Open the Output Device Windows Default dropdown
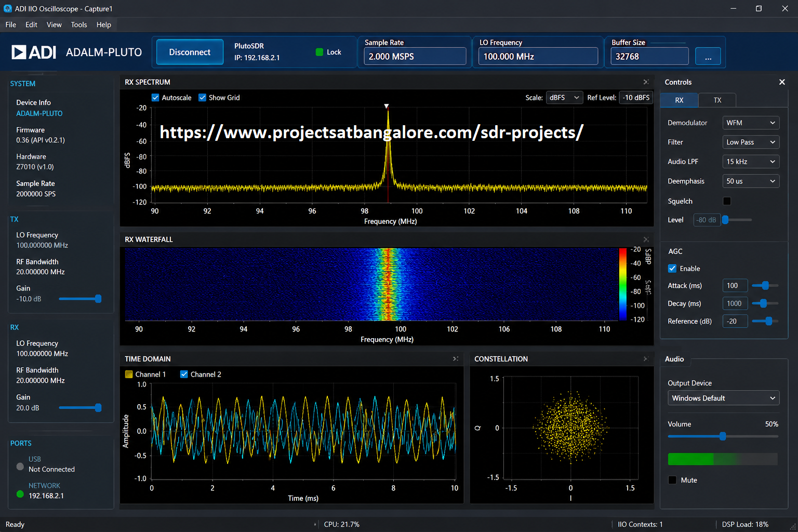Viewport: 798px width, 532px height. [x=723, y=398]
